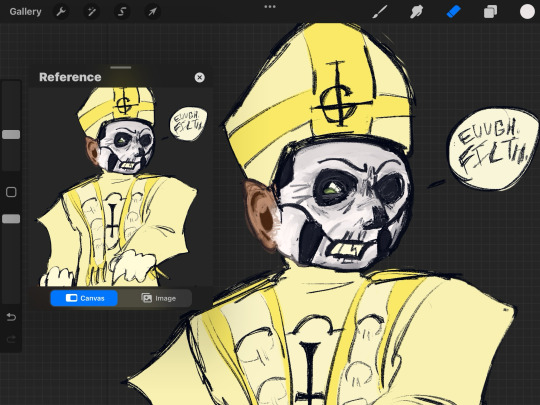Image resolution: width=540 pixels, height=405 pixels.
Task: Undo the last stroke
Action: (x=11, y=317)
